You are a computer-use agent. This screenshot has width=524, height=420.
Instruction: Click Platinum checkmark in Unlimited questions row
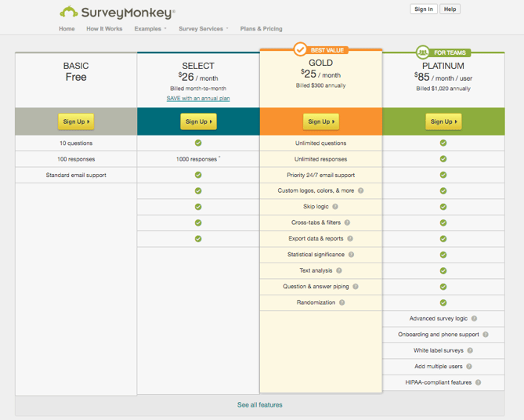click(443, 143)
